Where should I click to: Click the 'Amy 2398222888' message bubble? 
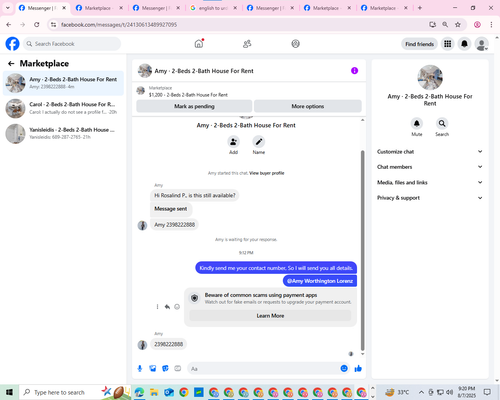[x=174, y=225]
